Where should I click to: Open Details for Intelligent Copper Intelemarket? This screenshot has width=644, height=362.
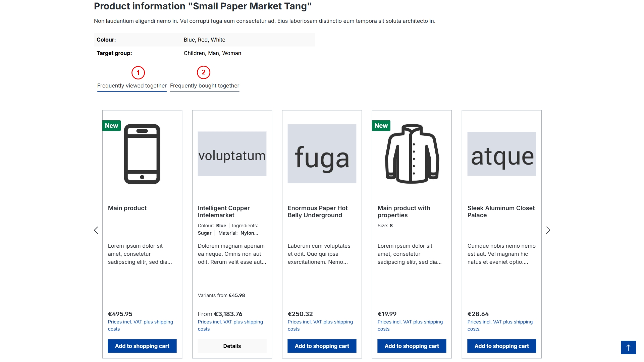point(232,346)
